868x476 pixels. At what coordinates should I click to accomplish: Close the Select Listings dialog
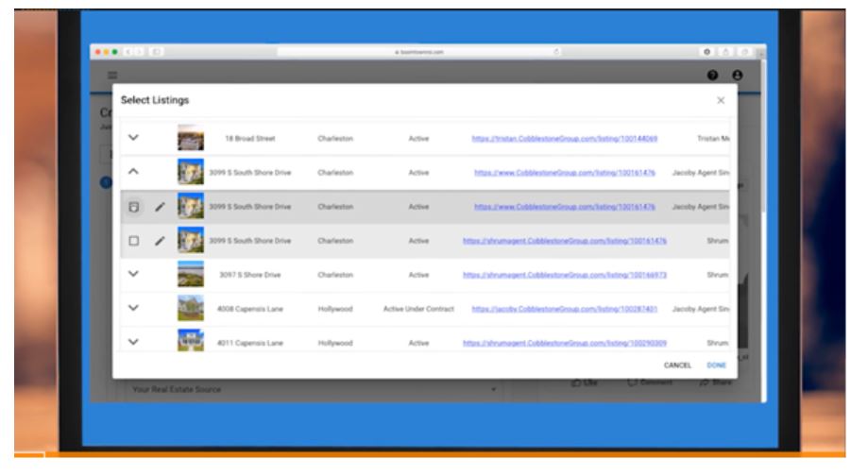[721, 100]
